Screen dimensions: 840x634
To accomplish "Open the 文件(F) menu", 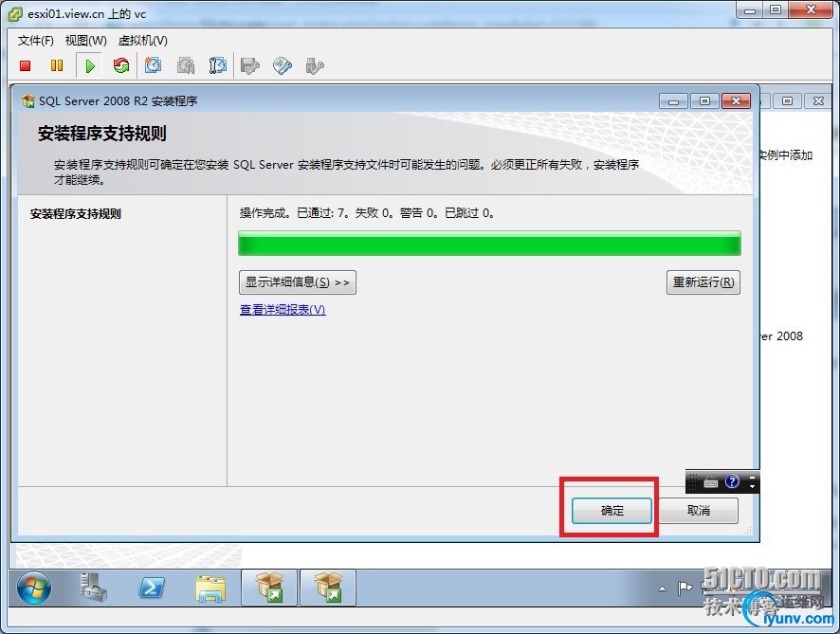I will (35, 41).
